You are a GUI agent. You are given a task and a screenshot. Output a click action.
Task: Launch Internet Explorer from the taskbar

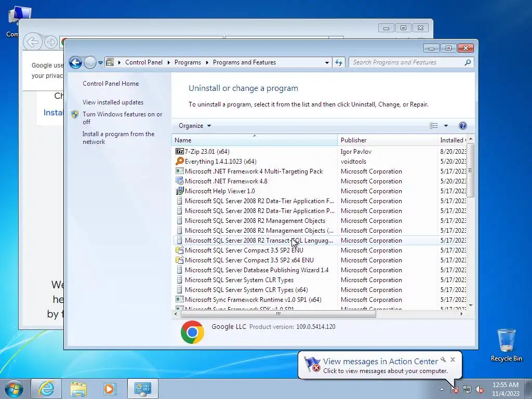[46, 389]
